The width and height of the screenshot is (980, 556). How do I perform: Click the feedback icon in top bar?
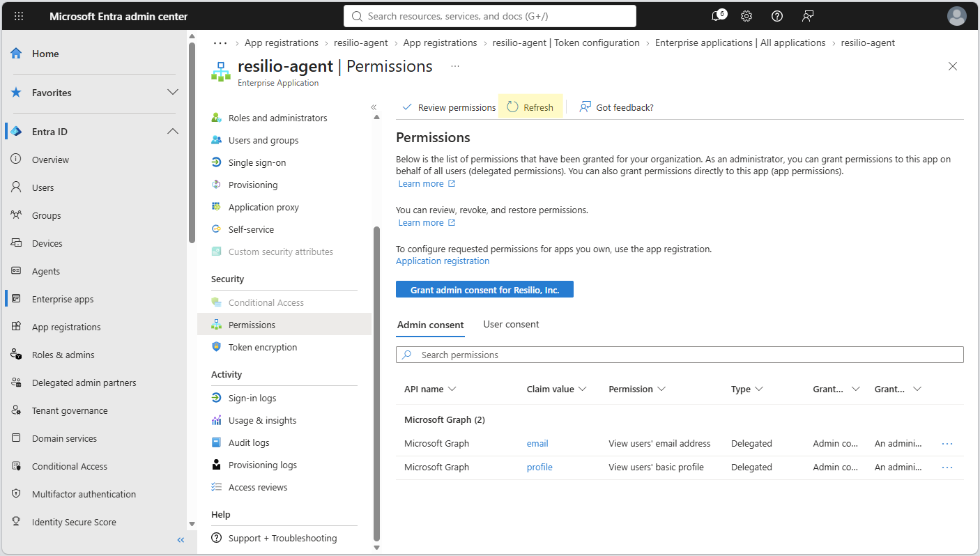[808, 16]
